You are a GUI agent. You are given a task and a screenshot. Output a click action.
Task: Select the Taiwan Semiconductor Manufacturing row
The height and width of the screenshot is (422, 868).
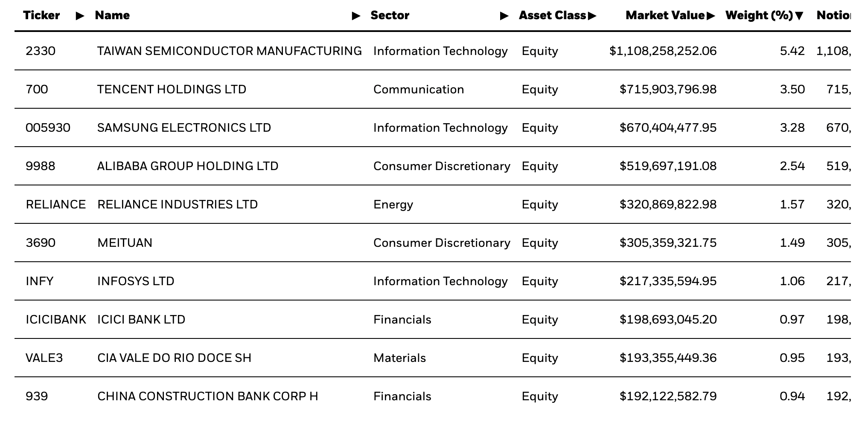[x=229, y=51]
